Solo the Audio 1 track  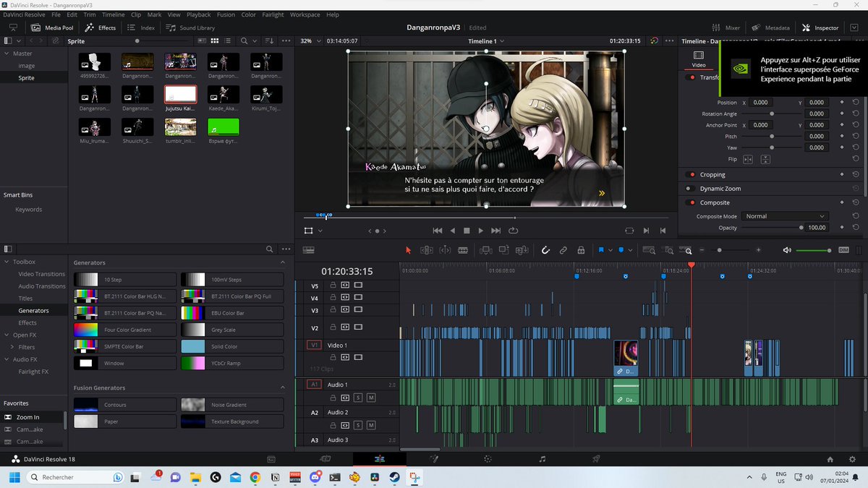(358, 398)
